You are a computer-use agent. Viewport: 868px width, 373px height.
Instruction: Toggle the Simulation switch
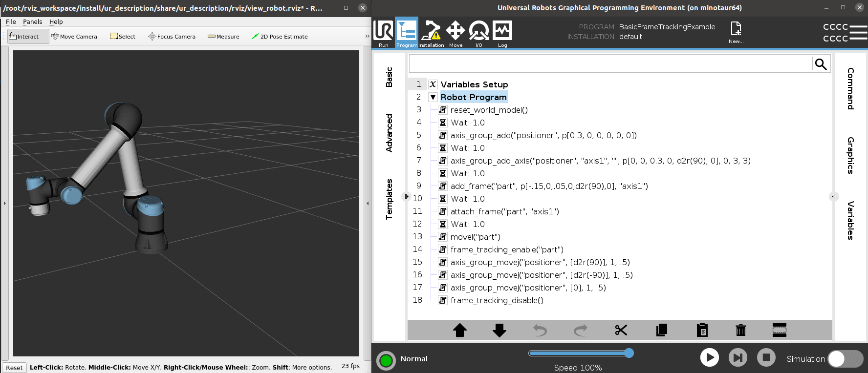pos(845,359)
